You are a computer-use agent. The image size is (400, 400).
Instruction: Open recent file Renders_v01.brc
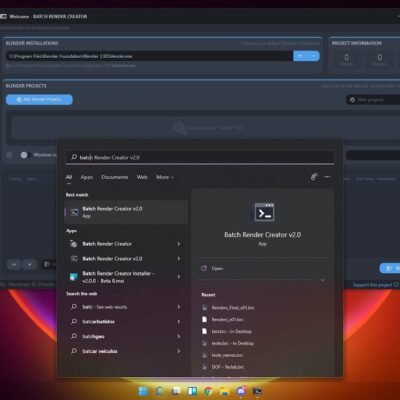[x=227, y=319]
